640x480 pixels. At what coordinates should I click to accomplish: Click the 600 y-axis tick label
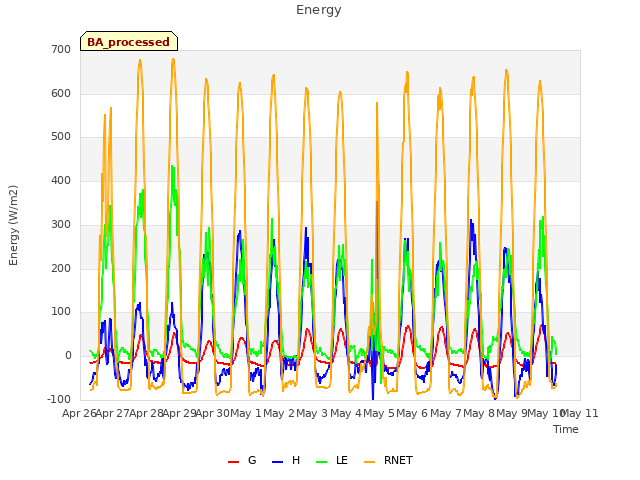pos(61,93)
